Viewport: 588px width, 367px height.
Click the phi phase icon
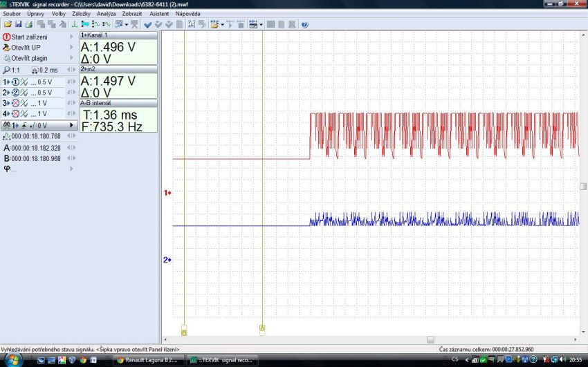7,169
